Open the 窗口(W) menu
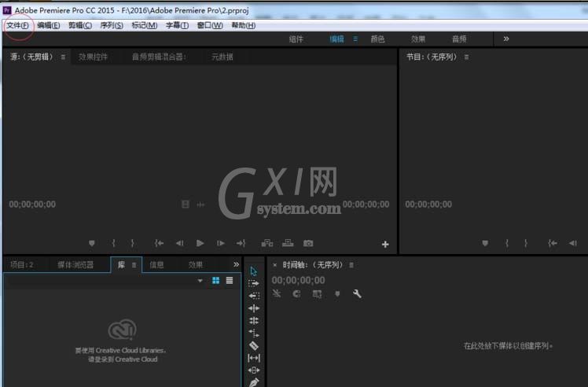Viewport: 588px width, 387px height. coord(210,25)
